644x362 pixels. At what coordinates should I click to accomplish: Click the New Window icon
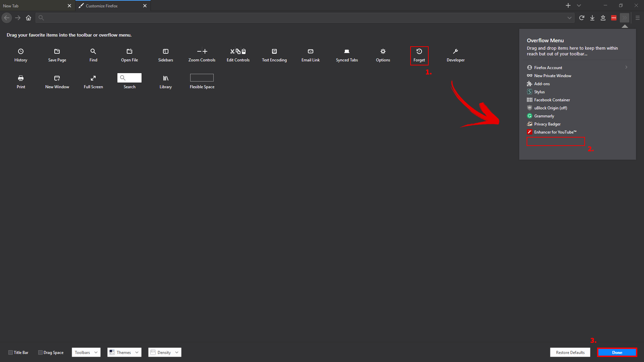57,78
